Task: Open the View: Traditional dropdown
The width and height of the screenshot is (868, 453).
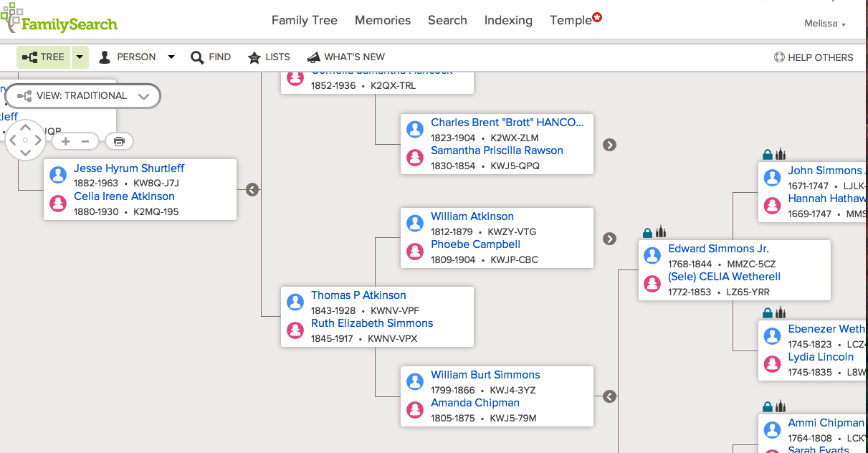Action: point(82,96)
